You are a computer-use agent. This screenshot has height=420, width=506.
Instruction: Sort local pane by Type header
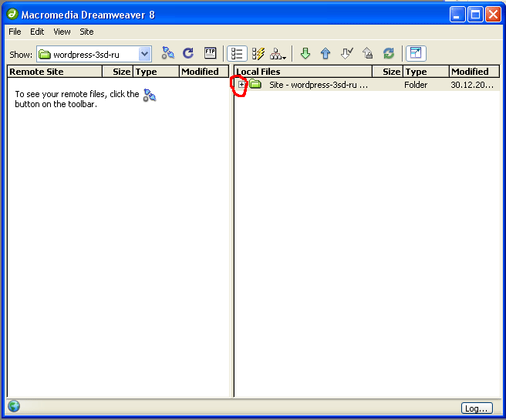(x=426, y=72)
